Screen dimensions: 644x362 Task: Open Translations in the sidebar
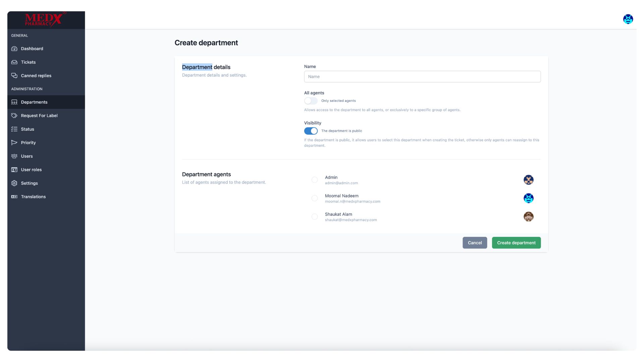[x=46, y=197]
